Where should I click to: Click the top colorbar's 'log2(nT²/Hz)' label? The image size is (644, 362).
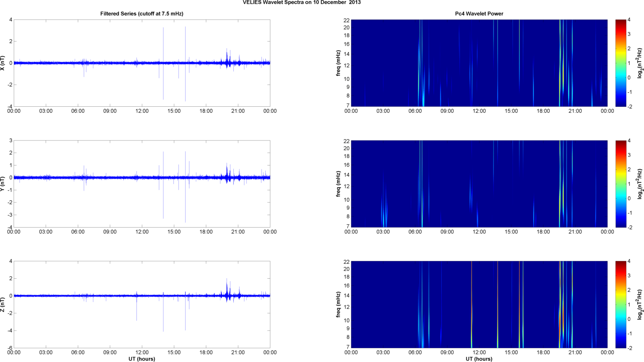[640, 63]
